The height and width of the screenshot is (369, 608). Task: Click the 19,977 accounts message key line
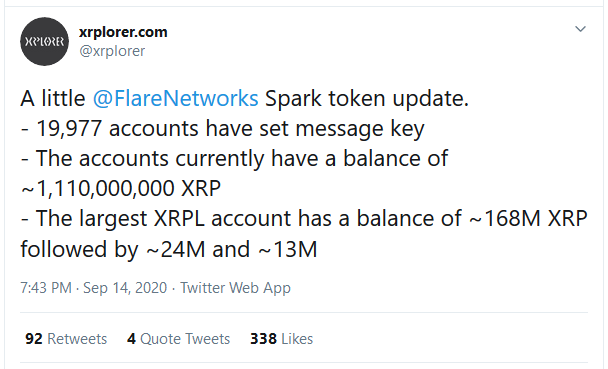[223, 128]
